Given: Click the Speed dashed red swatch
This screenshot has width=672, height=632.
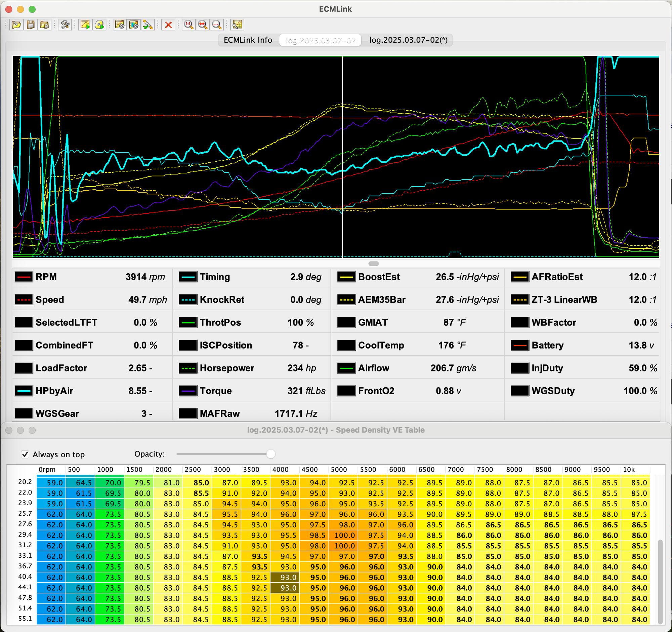Looking at the screenshot, I should (24, 300).
